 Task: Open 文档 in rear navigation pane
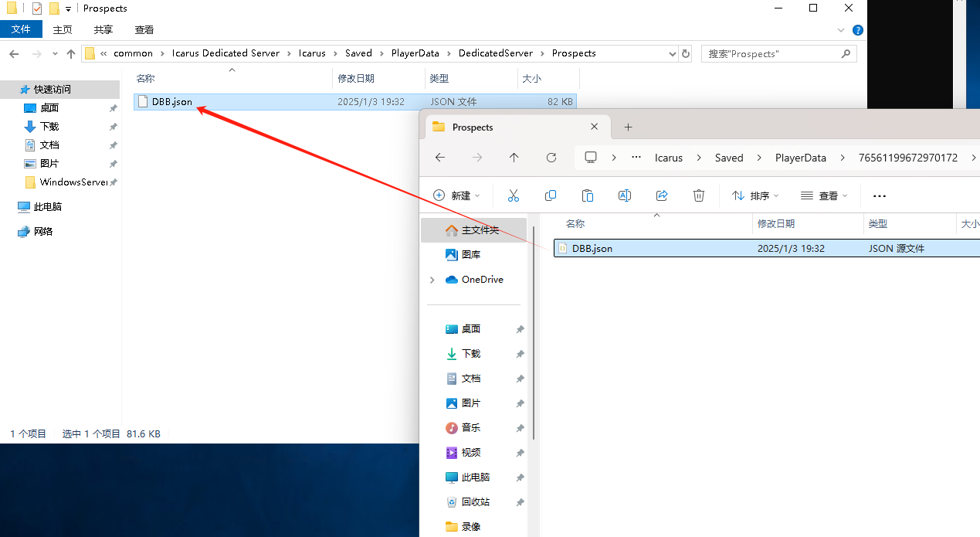[49, 145]
